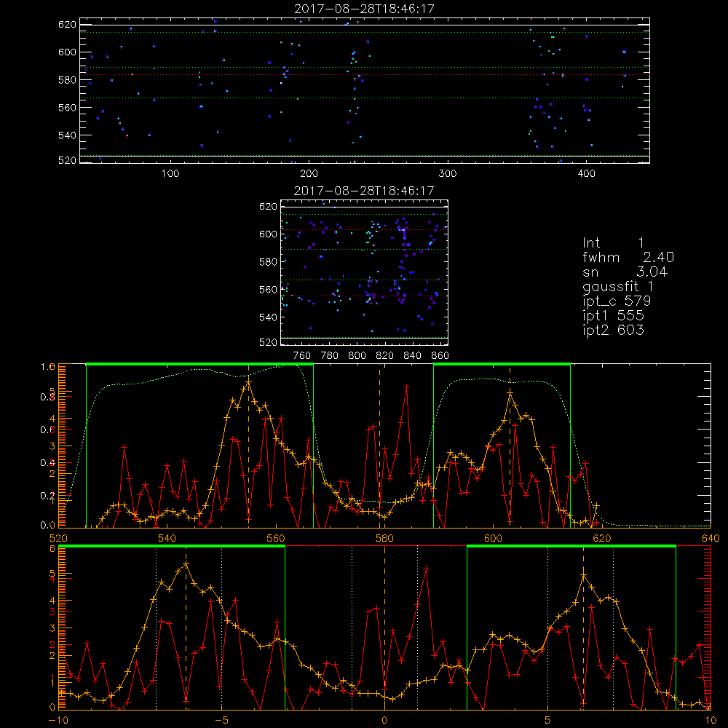Click the top plot's timestamp title 2017-08-28T18:46:17
The image size is (728, 728).
pyautogui.click(x=365, y=9)
